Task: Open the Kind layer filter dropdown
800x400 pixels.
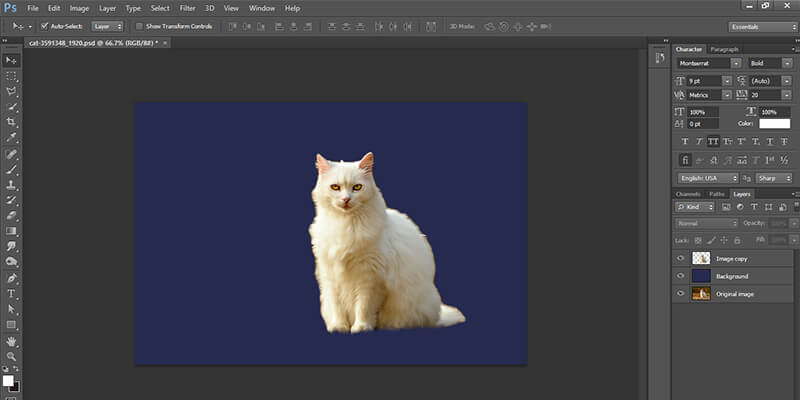Action: coord(695,207)
